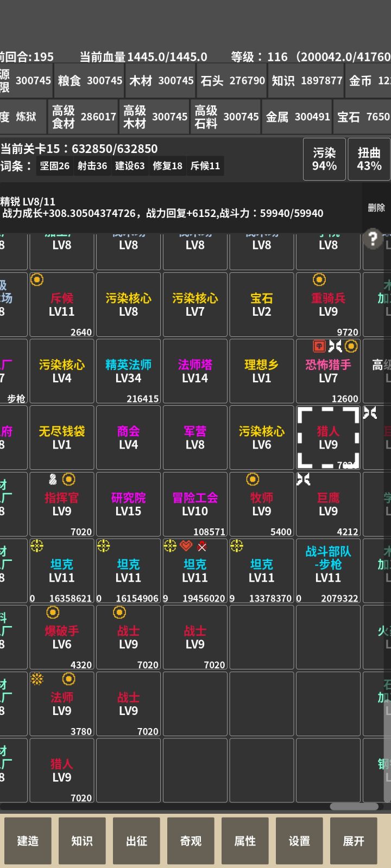Click the 污染 94% button
This screenshot has width=391, height=868.
[x=324, y=159]
